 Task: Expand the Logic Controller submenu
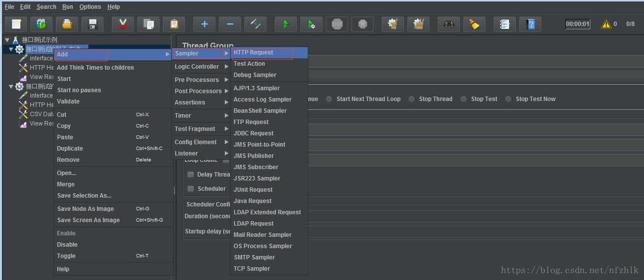click(202, 67)
